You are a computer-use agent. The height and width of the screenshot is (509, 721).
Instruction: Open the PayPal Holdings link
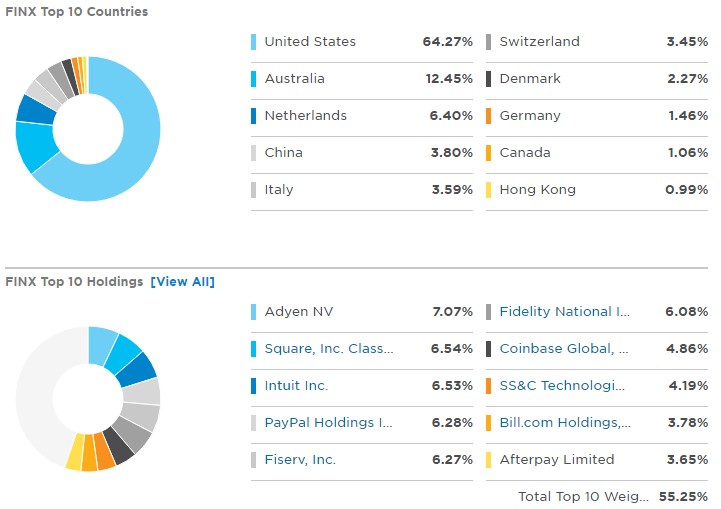328,423
